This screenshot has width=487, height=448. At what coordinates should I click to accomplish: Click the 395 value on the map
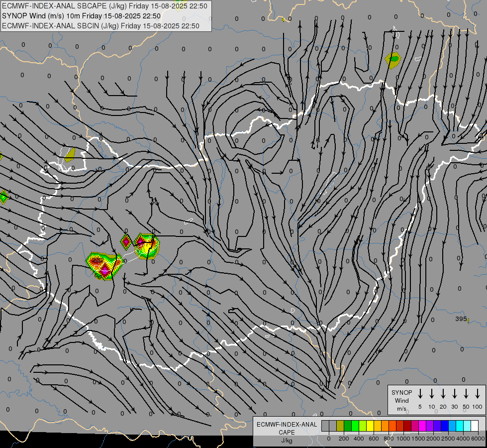coord(461,319)
